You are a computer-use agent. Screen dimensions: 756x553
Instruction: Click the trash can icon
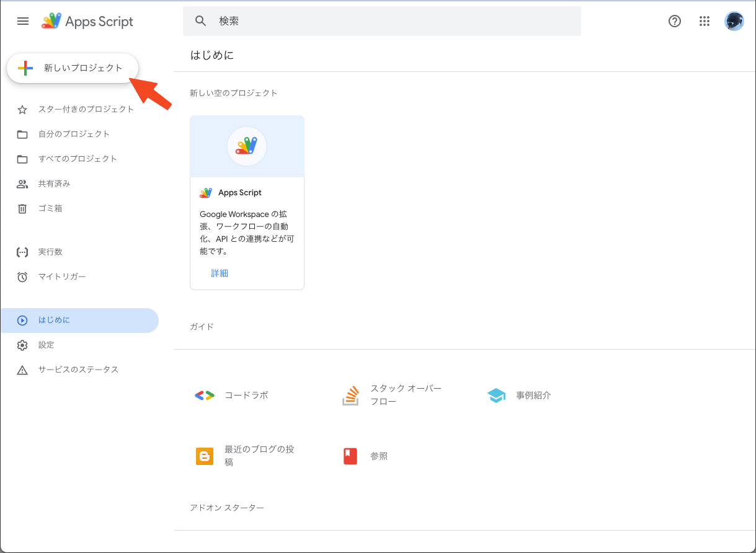[22, 209]
